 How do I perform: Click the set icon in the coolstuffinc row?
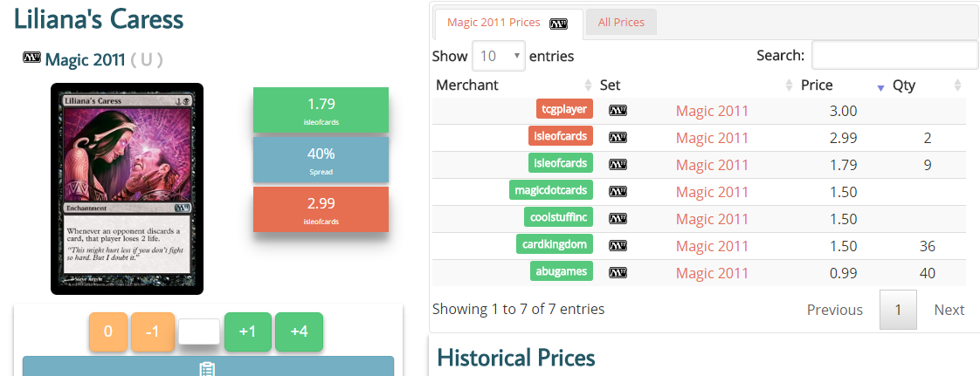[x=618, y=219]
